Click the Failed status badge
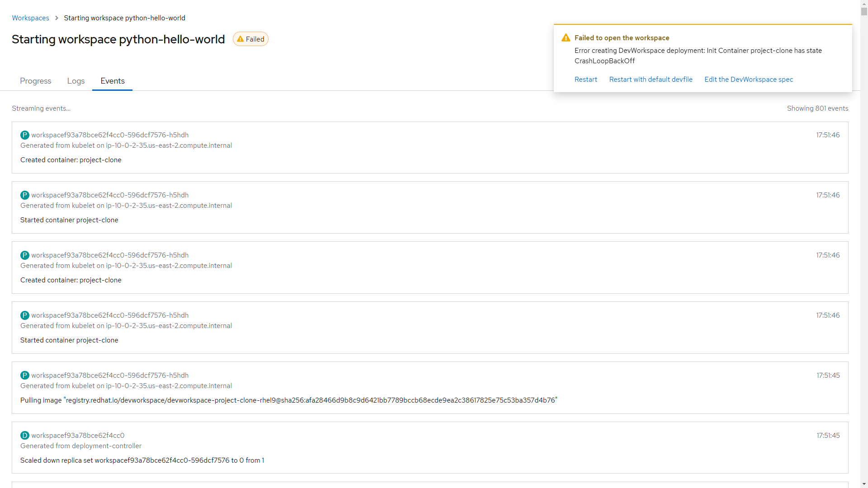Image resolution: width=868 pixels, height=488 pixels. click(x=250, y=39)
